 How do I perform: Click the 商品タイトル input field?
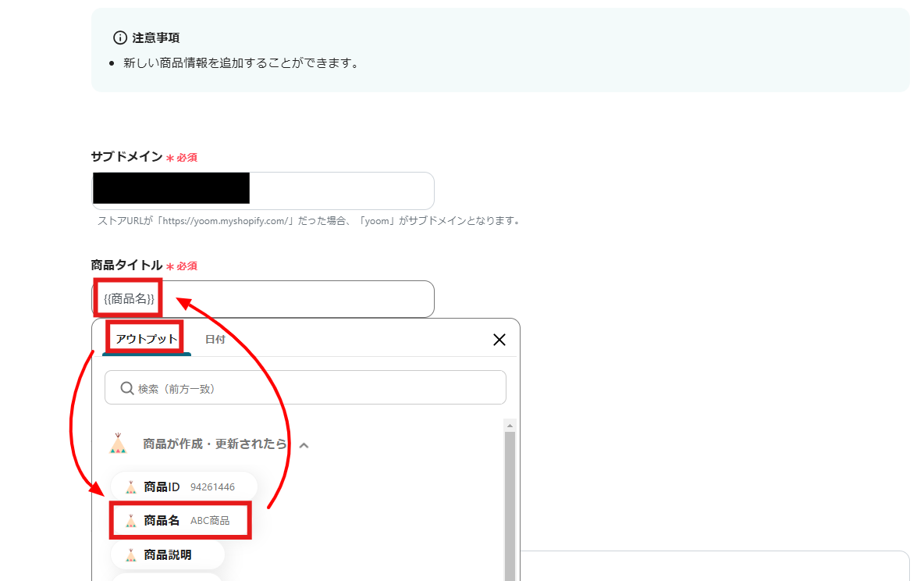pyautogui.click(x=263, y=299)
